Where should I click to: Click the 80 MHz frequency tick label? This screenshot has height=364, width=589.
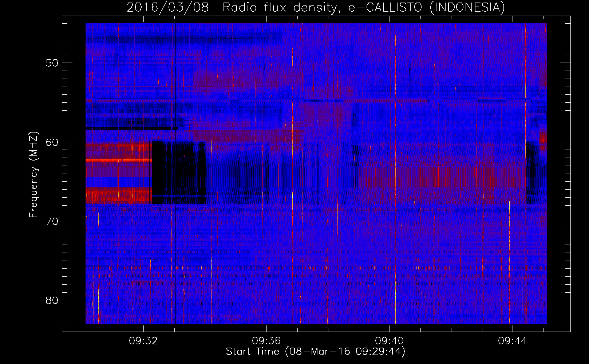point(52,300)
